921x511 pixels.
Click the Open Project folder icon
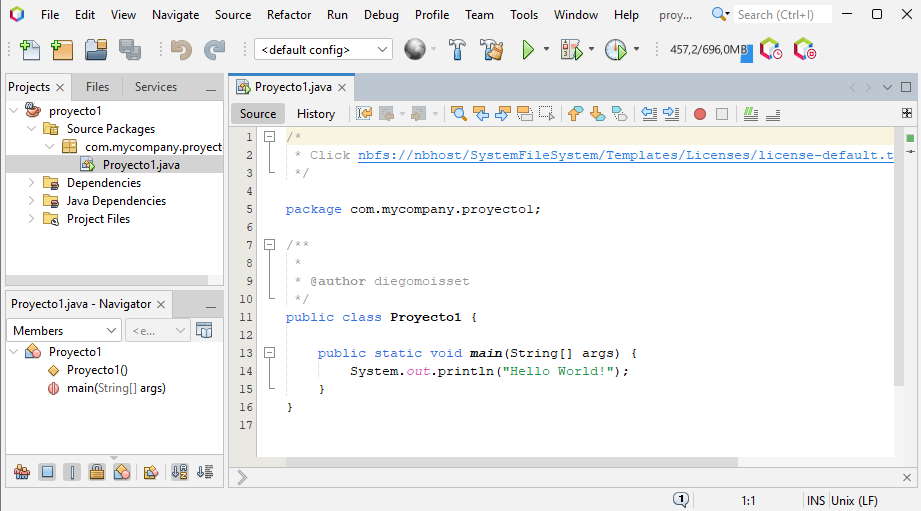[96, 50]
